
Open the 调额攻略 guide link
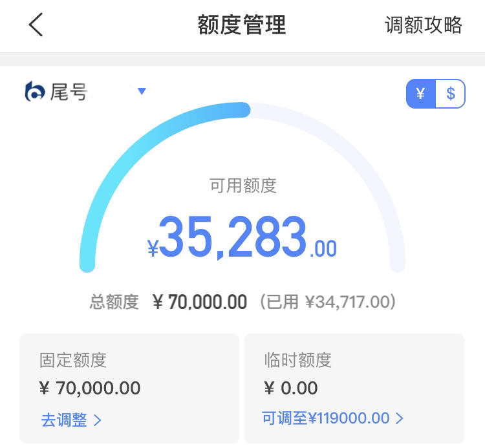pyautogui.click(x=423, y=25)
